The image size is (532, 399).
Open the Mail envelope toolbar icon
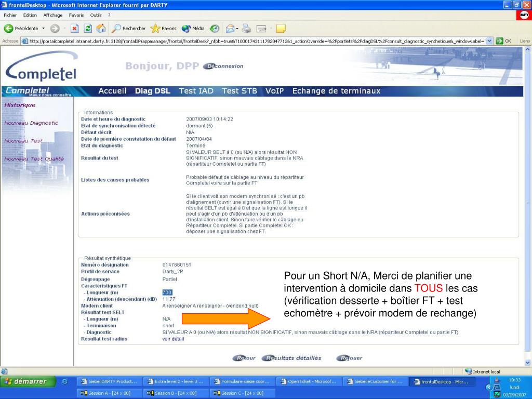click(230, 29)
